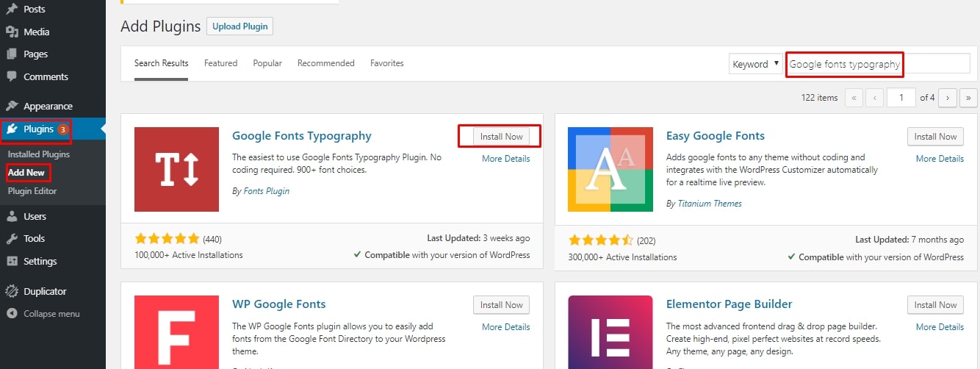Open the Easy Google Fonts title link

(716, 136)
